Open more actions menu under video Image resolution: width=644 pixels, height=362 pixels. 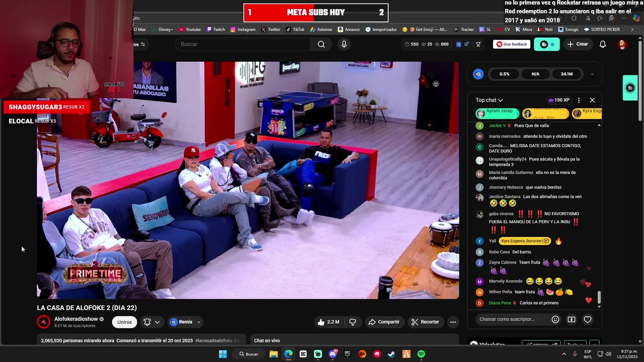(453, 322)
